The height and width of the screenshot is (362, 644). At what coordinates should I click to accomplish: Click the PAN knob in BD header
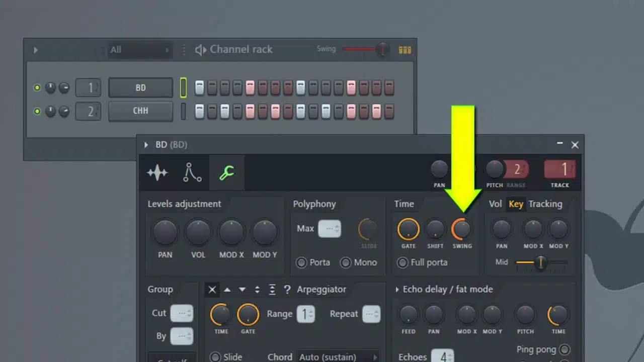click(439, 169)
